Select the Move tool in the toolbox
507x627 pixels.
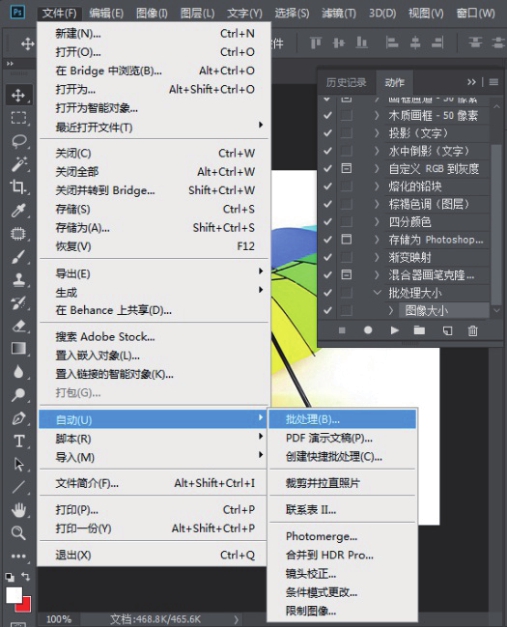coord(18,95)
